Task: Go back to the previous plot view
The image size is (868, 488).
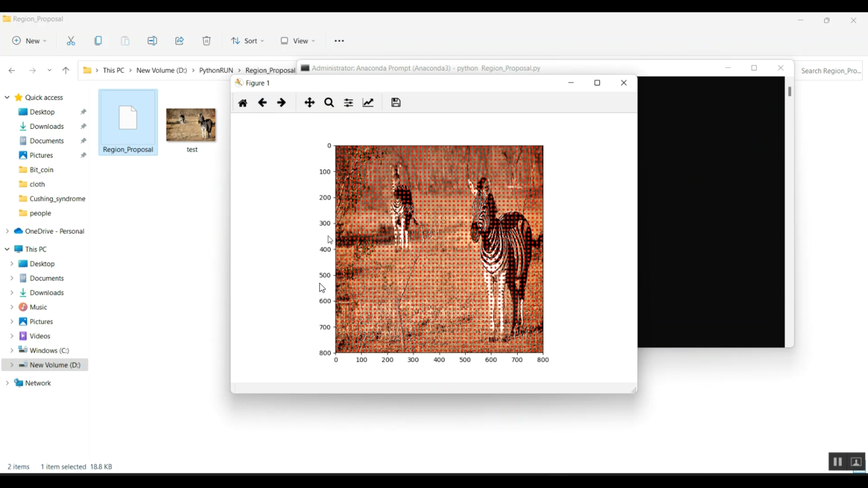Action: pos(262,102)
